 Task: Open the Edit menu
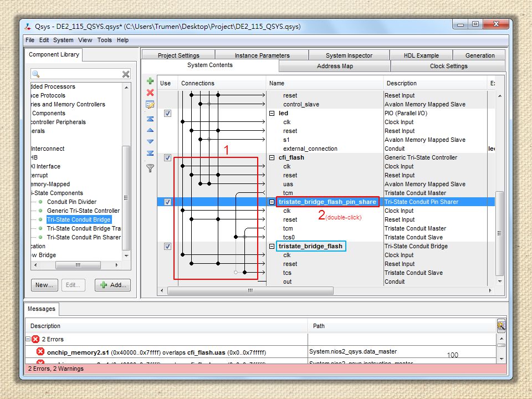(x=44, y=40)
